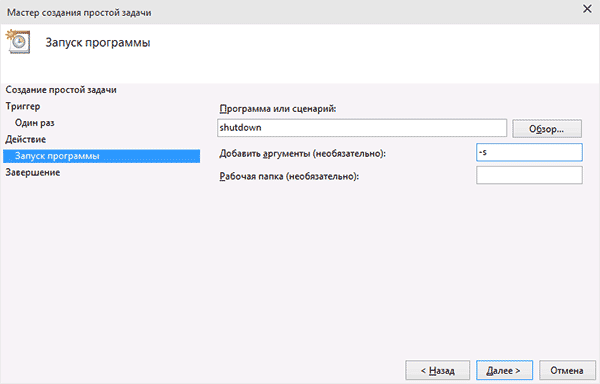Screen dimensions: 600x384
Task: Click the '< Назад' back button
Action: [x=437, y=370]
